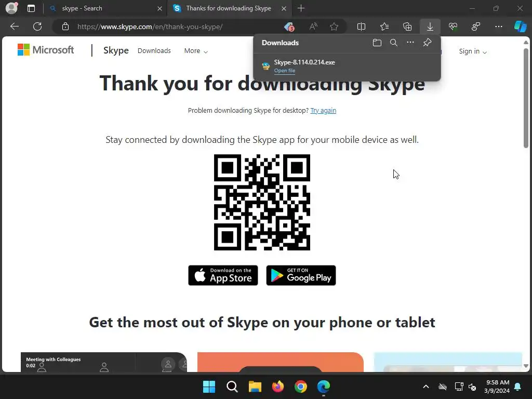Viewport: 532px width, 399px height.
Task: Expand the Sign in dropdown
Action: 473,51
